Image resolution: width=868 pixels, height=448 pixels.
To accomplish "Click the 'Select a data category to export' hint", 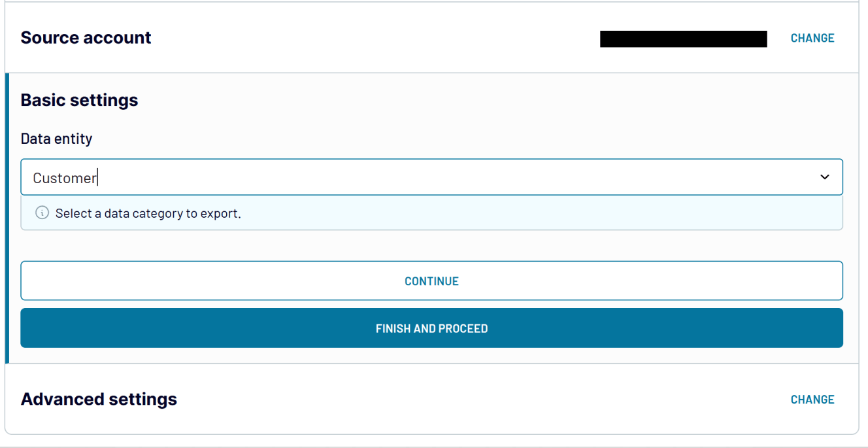I will click(x=148, y=214).
